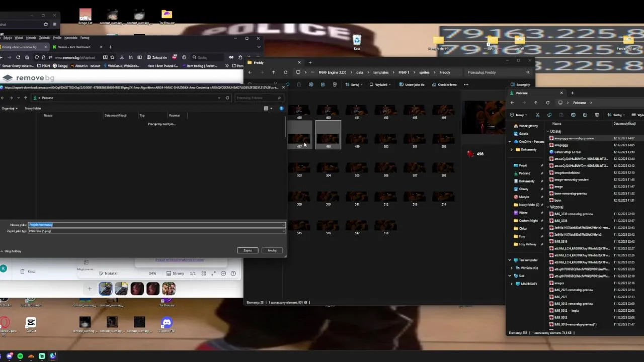Switch to 'Stream - Kick Dashboard' tab

click(76, 47)
